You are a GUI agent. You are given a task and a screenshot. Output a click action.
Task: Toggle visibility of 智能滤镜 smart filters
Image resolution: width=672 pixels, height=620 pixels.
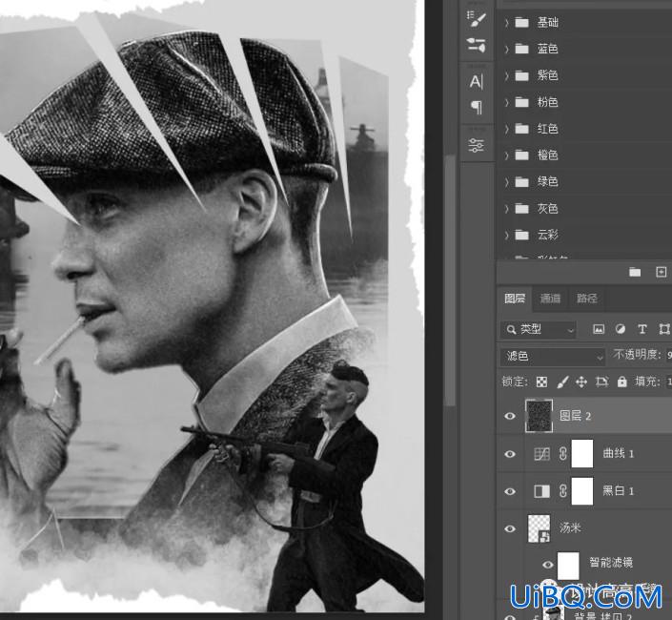[548, 565]
